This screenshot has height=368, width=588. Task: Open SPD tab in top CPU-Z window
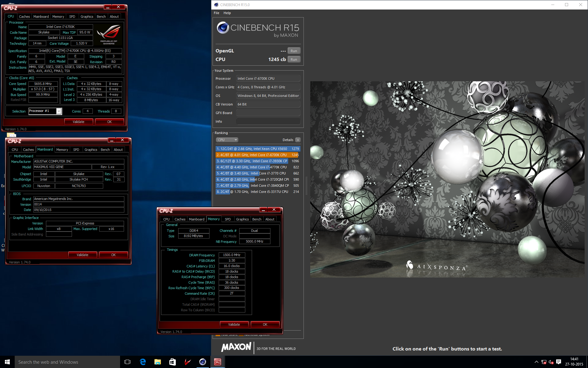72,17
